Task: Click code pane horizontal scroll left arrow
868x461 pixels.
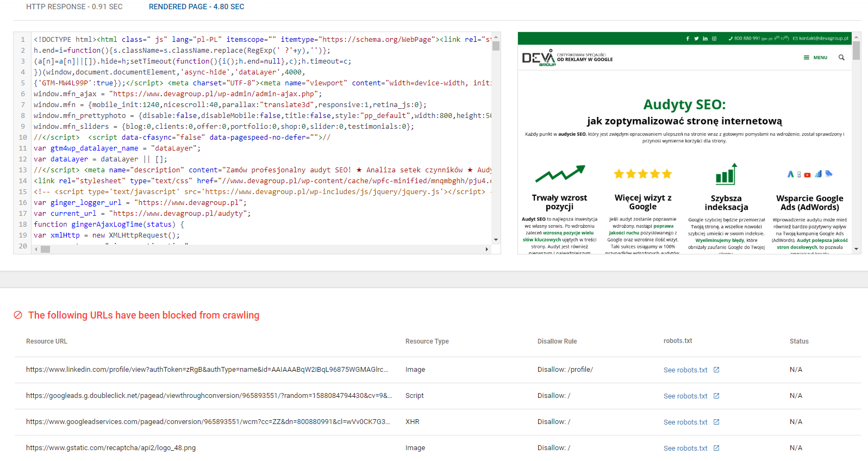Action: 36,249
